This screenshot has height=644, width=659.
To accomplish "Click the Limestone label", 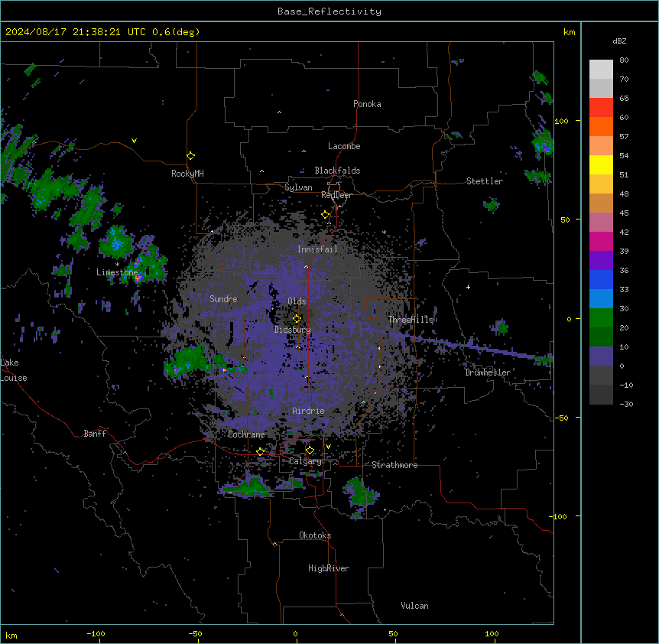I will click(117, 272).
